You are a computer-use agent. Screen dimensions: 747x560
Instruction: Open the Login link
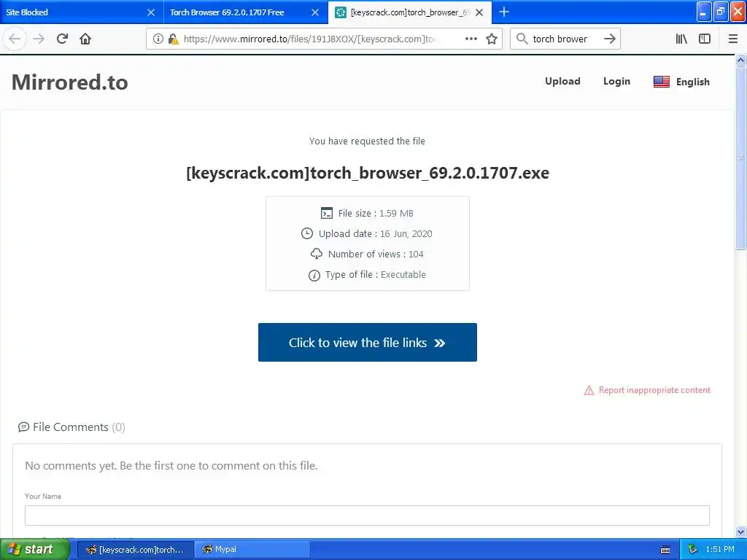[616, 82]
